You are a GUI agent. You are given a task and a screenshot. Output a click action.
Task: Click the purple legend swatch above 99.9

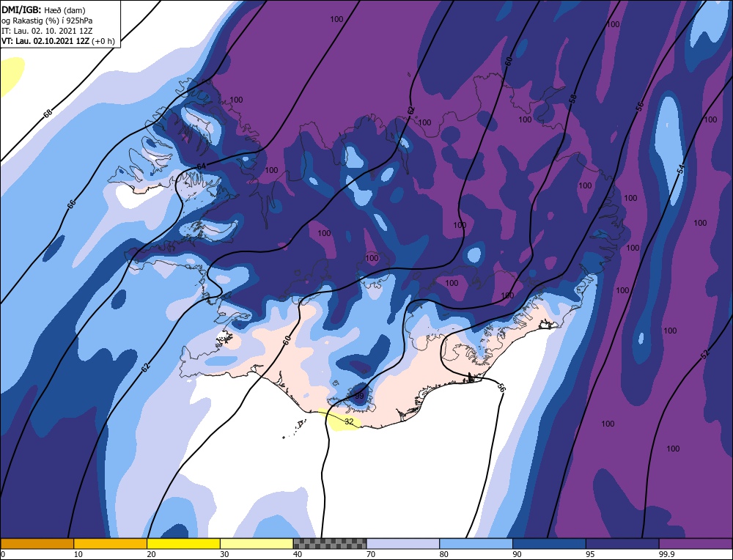coord(696,544)
